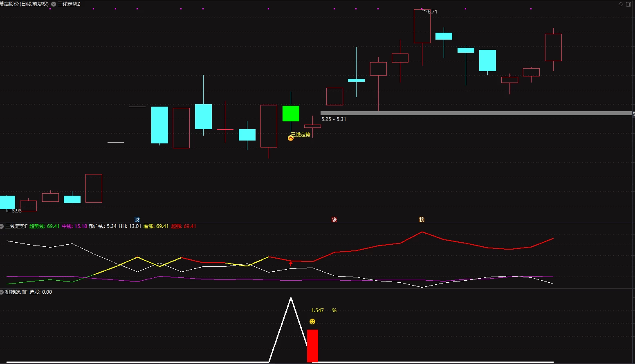
Task: Click the yellow 三线定势 signal label
Action: click(301, 134)
